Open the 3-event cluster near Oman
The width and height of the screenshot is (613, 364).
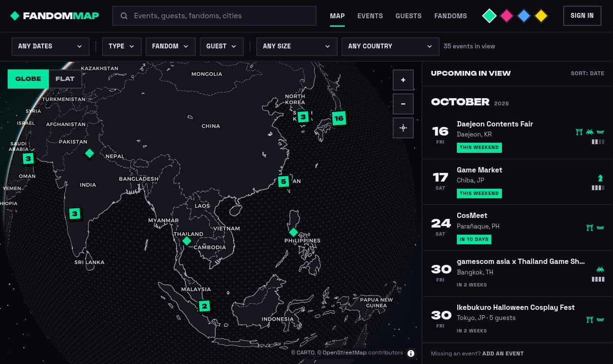click(28, 159)
